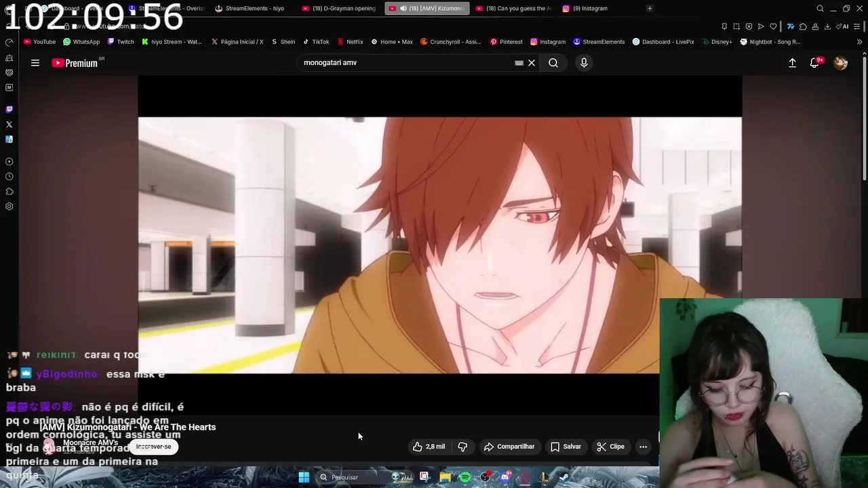Show hidden bookmarks with the double chevron
This screenshot has height=488, width=868.
point(859,42)
